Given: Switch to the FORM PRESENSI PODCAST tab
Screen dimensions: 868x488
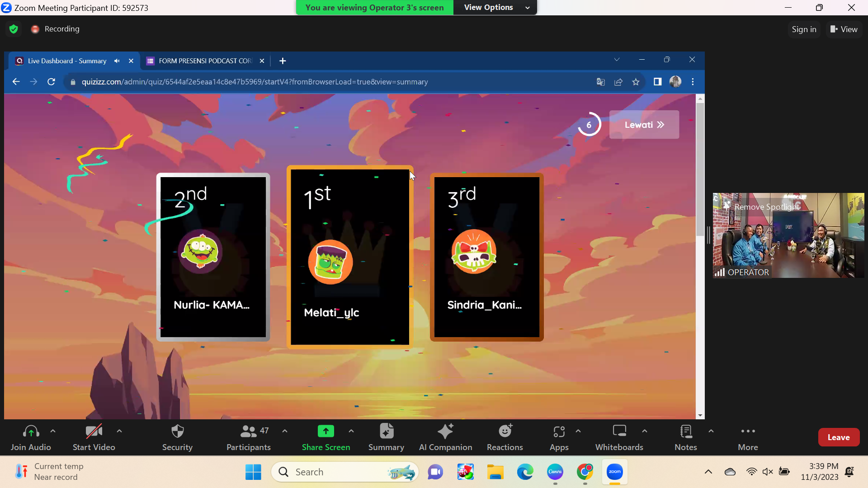Looking at the screenshot, I should (x=205, y=61).
